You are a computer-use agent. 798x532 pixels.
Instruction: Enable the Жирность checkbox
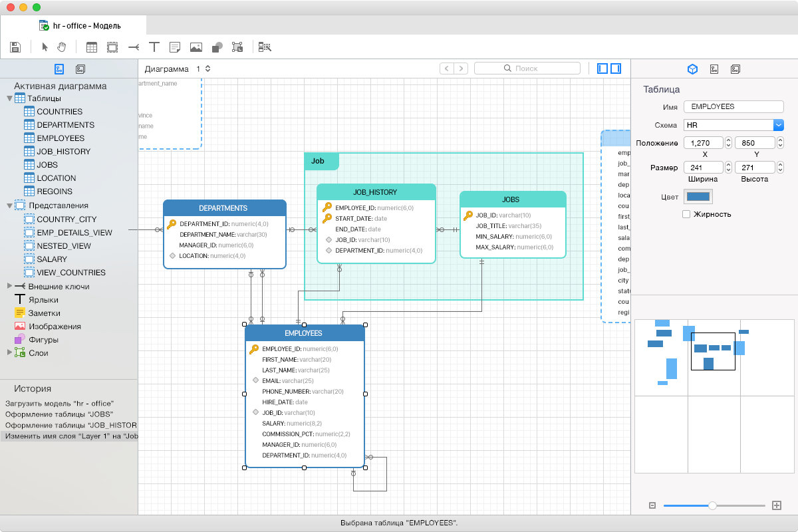coord(686,214)
